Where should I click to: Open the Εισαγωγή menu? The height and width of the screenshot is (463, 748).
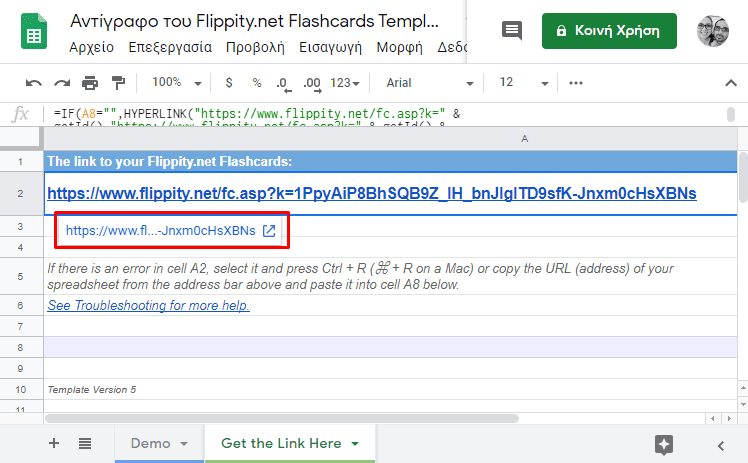(330, 47)
